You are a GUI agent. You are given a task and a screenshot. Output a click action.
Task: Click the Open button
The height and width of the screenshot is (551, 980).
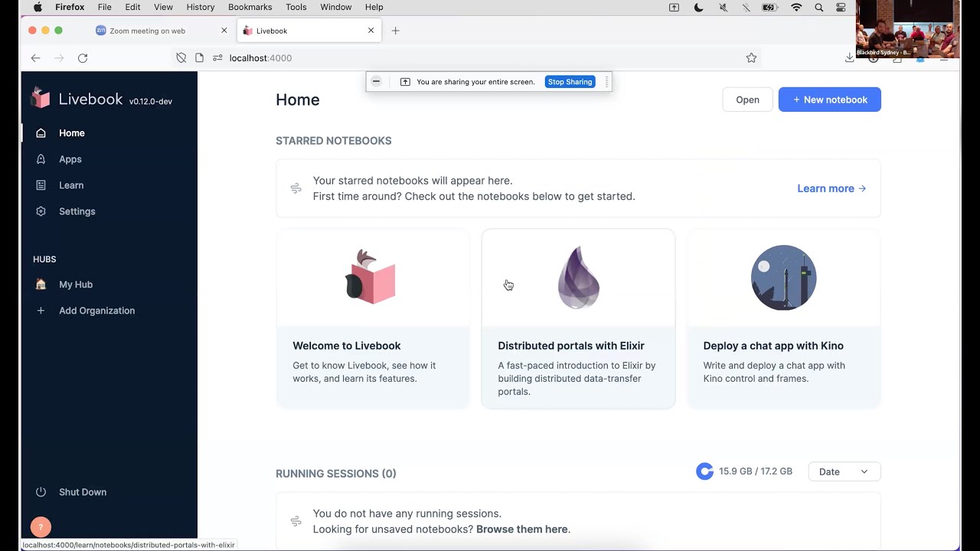pyautogui.click(x=747, y=99)
